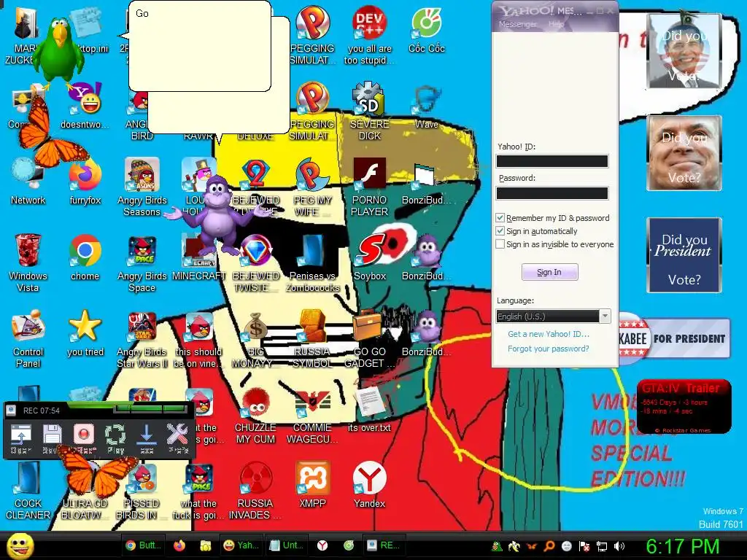Toggle 'Sign in automatically' checkbox
The image size is (747, 560).
pos(500,231)
